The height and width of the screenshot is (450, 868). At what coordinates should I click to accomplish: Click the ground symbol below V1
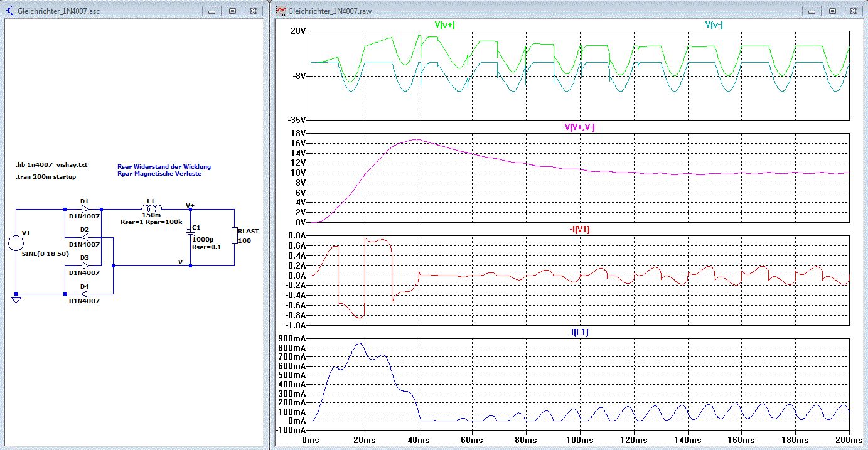click(x=16, y=300)
